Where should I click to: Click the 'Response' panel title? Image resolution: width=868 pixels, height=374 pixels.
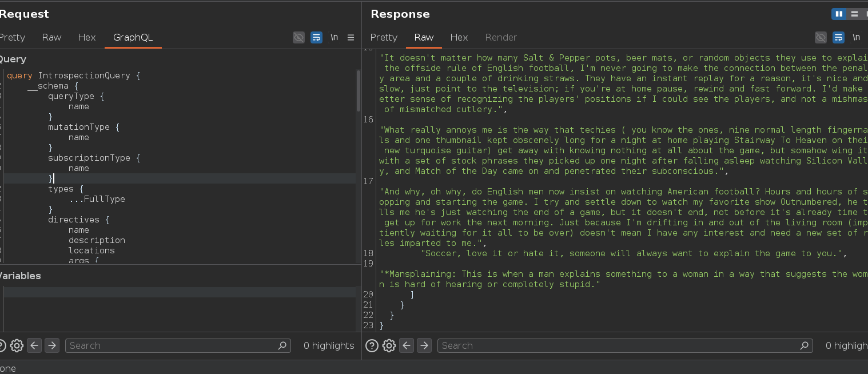(400, 14)
